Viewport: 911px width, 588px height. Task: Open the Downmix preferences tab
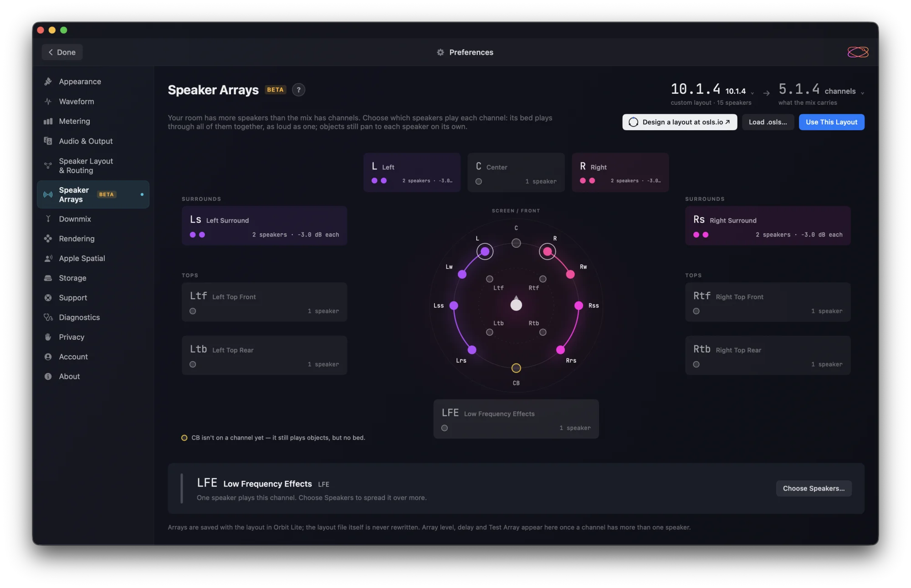[x=93, y=219]
